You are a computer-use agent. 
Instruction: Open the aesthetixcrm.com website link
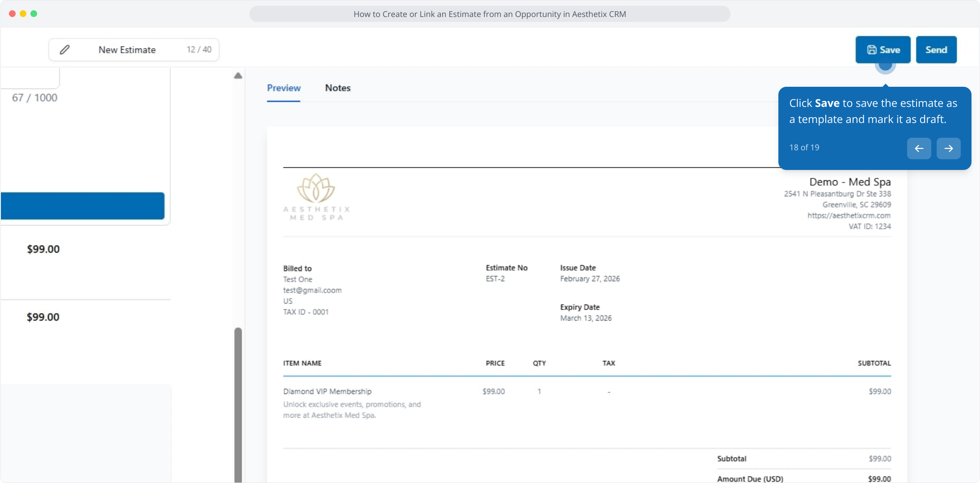point(849,216)
